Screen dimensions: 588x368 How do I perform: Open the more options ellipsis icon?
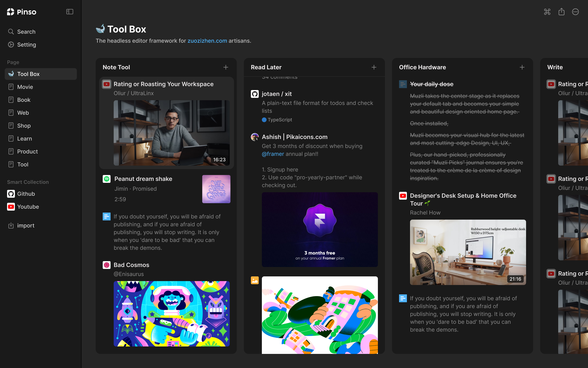[x=575, y=12]
